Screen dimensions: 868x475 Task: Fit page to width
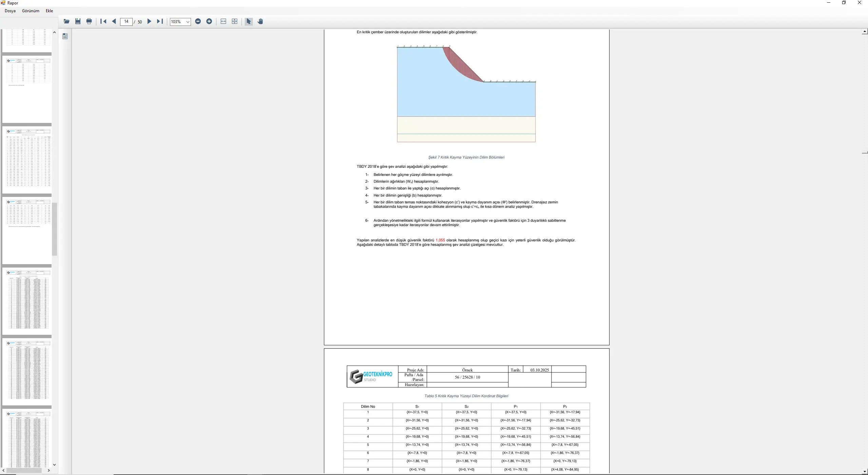(x=223, y=21)
